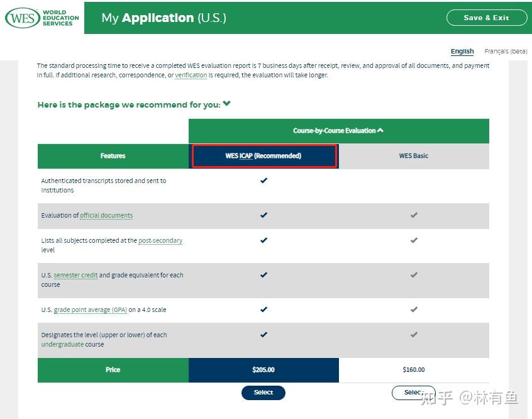Choose the English language option

[462, 52]
